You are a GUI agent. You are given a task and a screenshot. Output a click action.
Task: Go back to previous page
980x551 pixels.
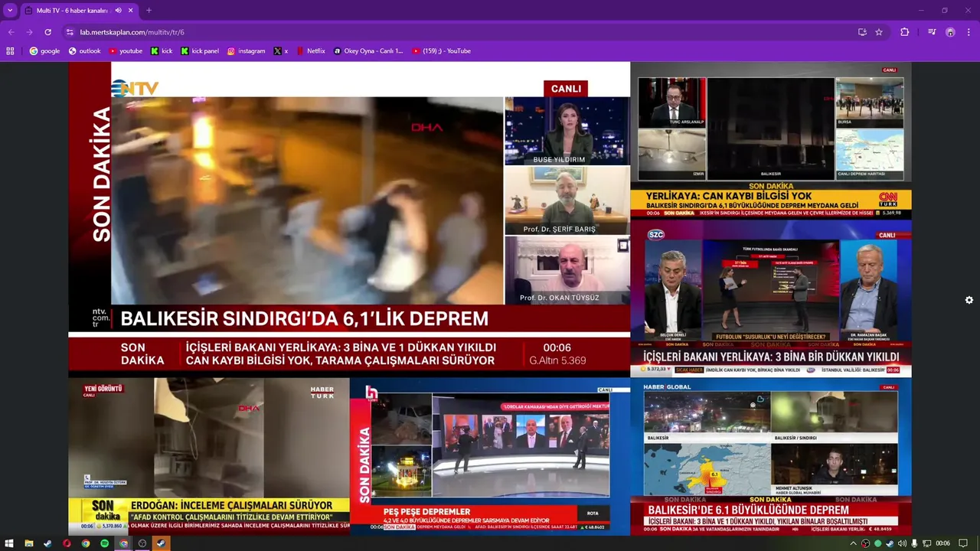click(x=11, y=32)
